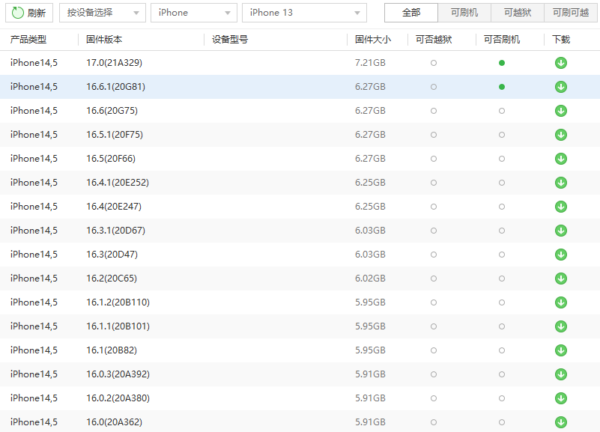
Task: Open the 按设备选择 dropdown
Action: (x=101, y=13)
